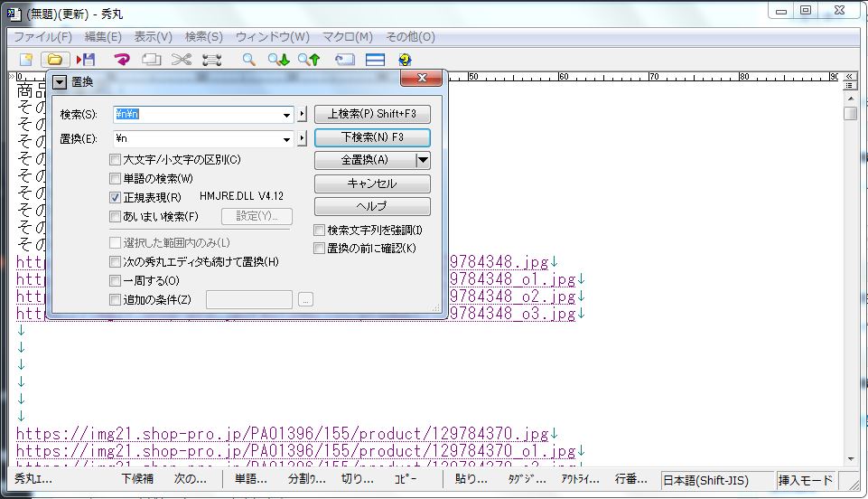Click the Find next down-arrow icon
Image resolution: width=868 pixels, height=499 pixels.
point(278,60)
